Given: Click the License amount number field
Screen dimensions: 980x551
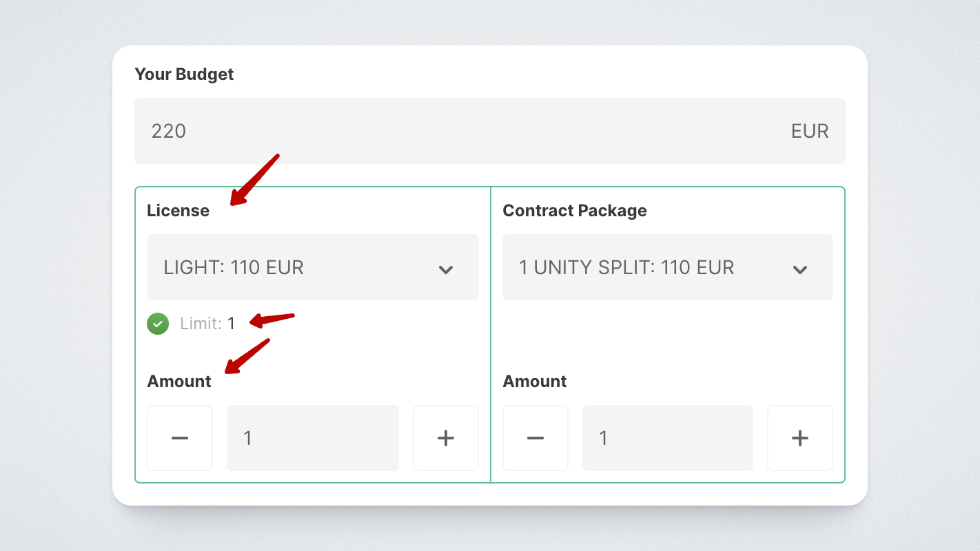Looking at the screenshot, I should [x=312, y=438].
